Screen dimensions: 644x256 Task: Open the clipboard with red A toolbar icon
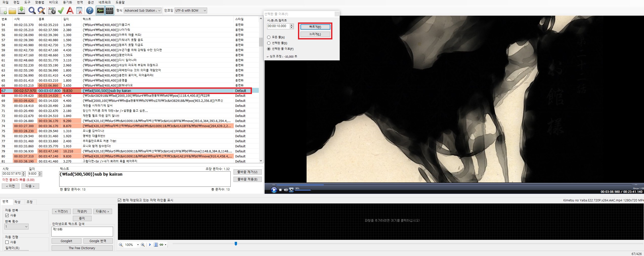[x=79, y=11]
